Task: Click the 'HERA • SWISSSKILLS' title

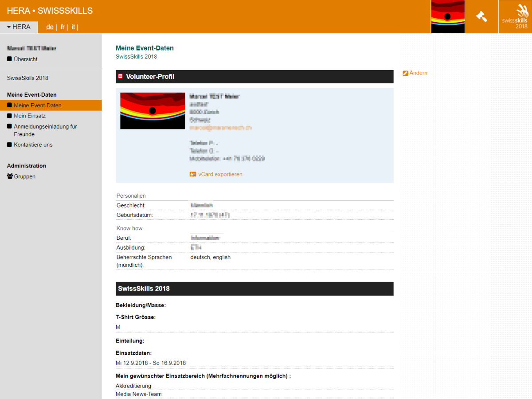Action: click(x=50, y=11)
